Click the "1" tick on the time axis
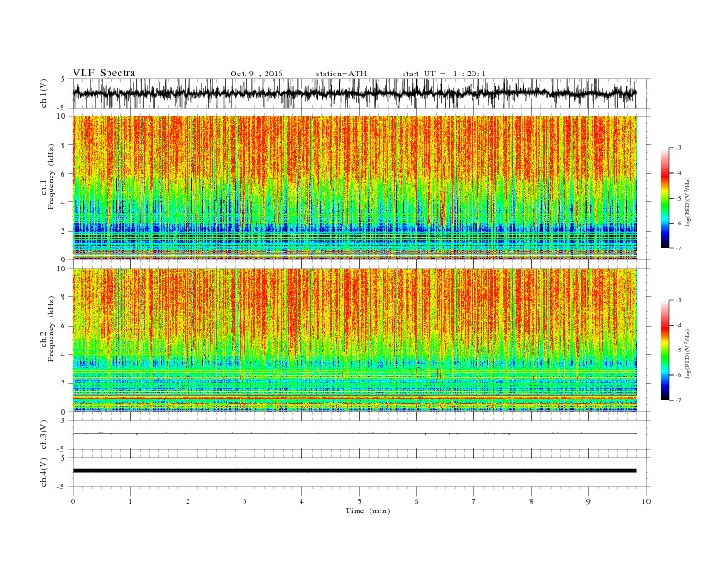This screenshot has height=563, width=728. tap(131, 501)
